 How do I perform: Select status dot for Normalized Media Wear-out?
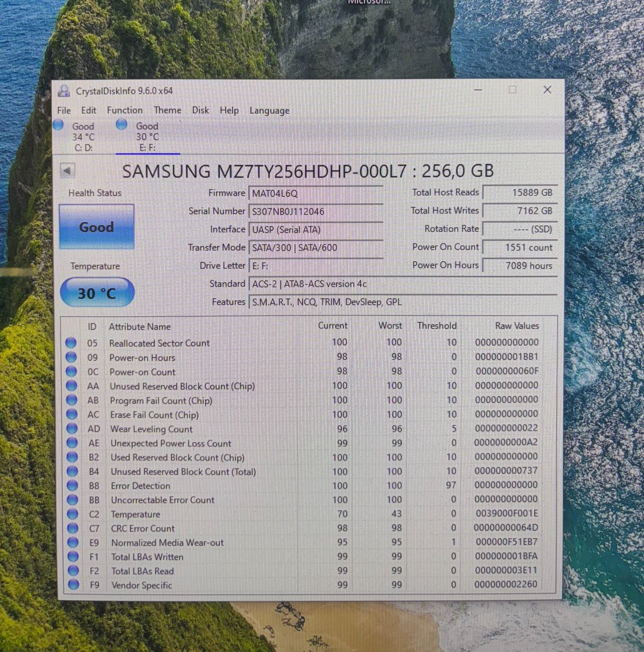coord(73,542)
